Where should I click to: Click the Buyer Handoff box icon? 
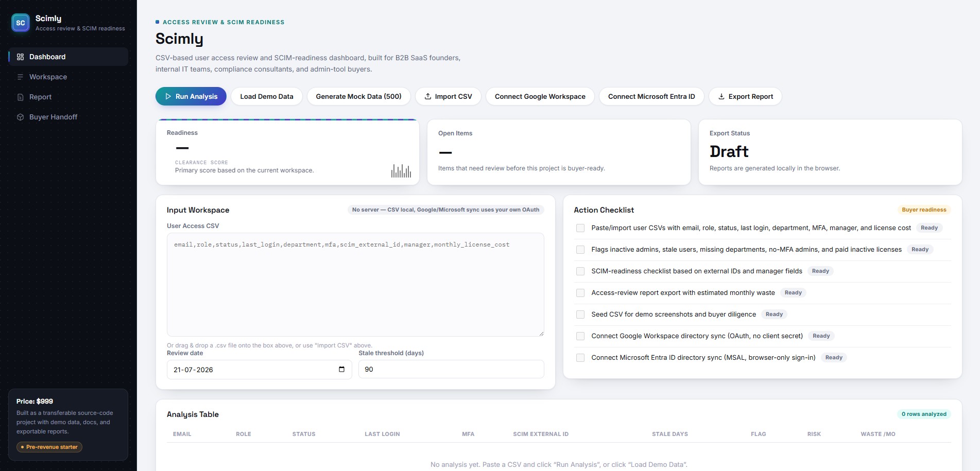point(20,117)
